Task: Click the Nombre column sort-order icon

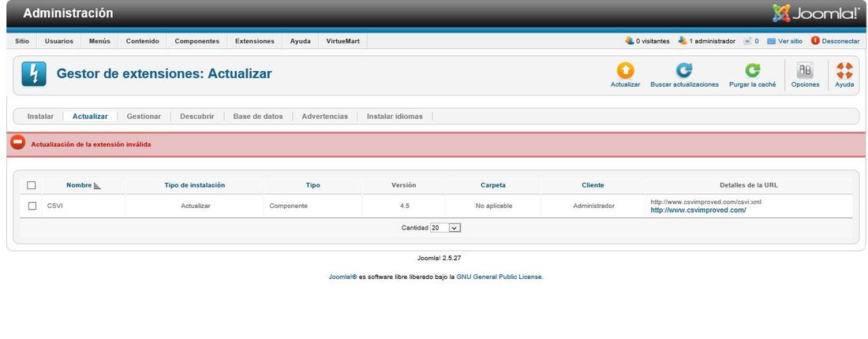Action: coord(97,186)
